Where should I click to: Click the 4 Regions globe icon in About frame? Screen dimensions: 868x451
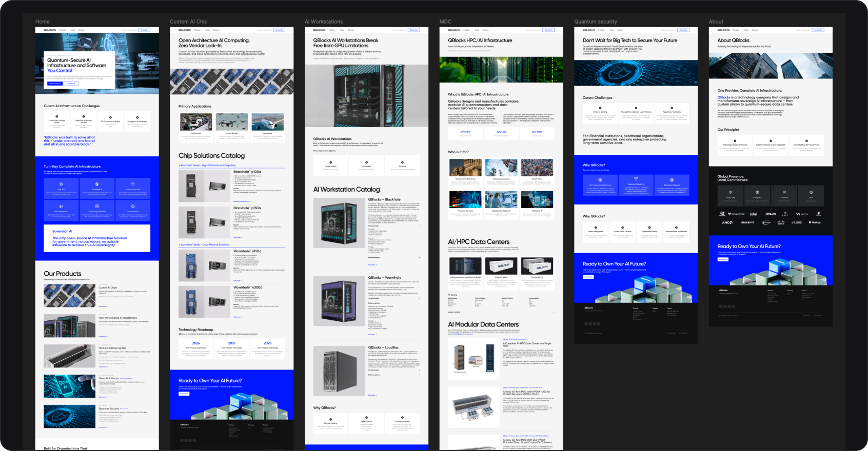tap(757, 193)
